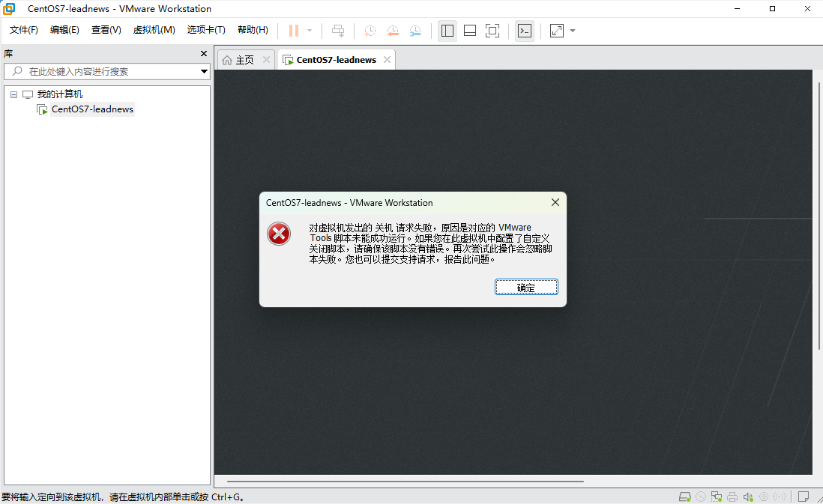This screenshot has width=823, height=504.
Task: Click the send Ctrl+Alt+Del toolbar icon
Action: click(338, 31)
